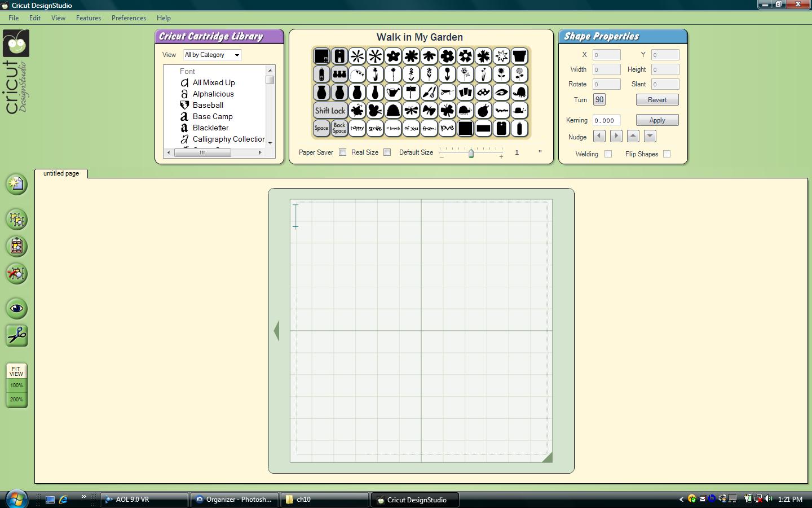812x508 pixels.
Task: Nudge shape up with arrow button
Action: [x=633, y=136]
